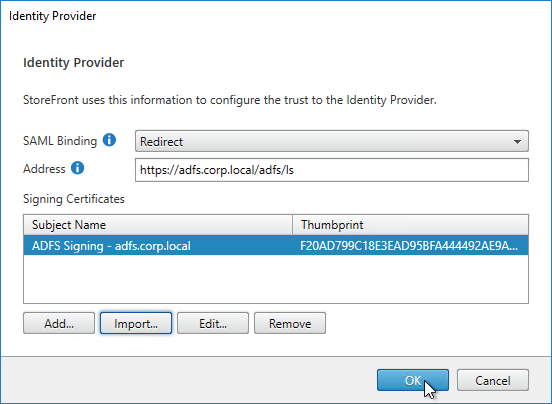Click the SAML Binding label text
The image size is (552, 404).
pos(60,141)
